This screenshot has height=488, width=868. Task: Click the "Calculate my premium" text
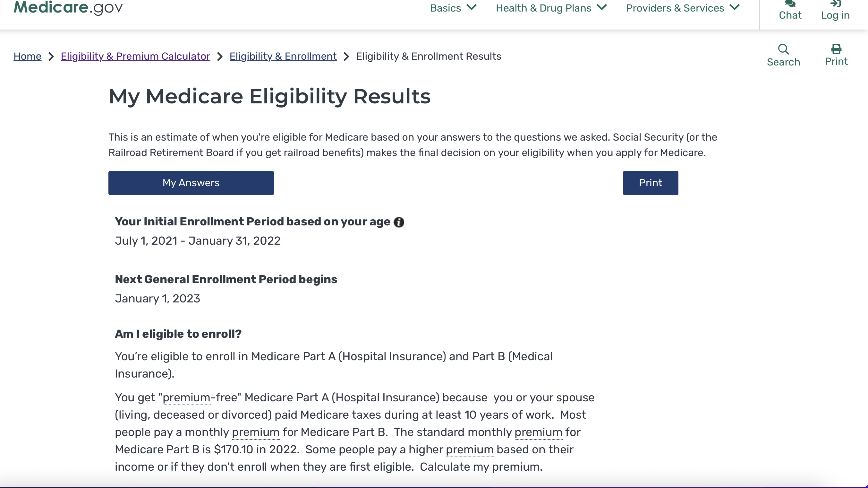[x=481, y=467]
